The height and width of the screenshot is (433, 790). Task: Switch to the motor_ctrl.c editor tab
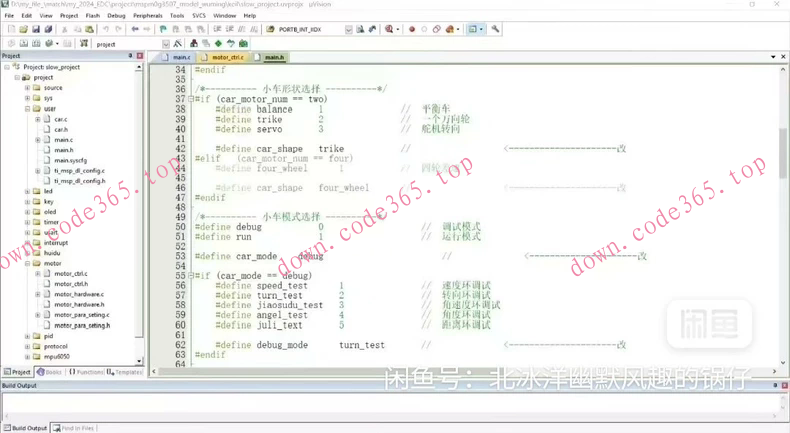[x=223, y=57]
